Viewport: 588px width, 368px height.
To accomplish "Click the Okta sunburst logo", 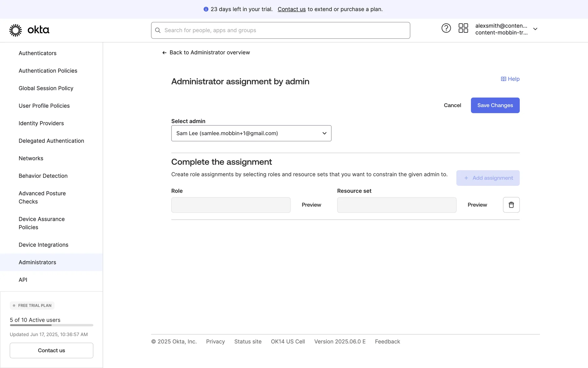I will tap(16, 30).
